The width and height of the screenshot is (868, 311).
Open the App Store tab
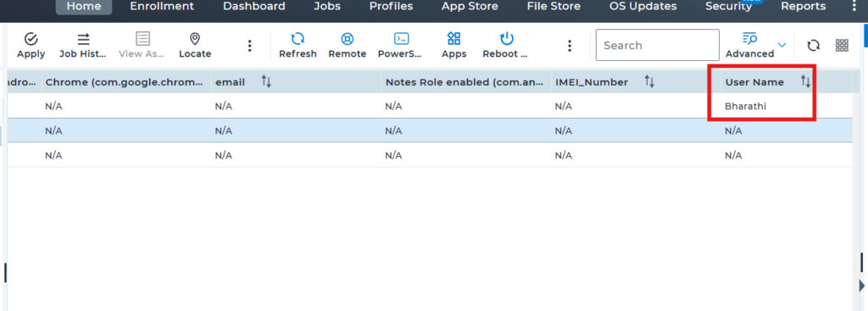(470, 7)
